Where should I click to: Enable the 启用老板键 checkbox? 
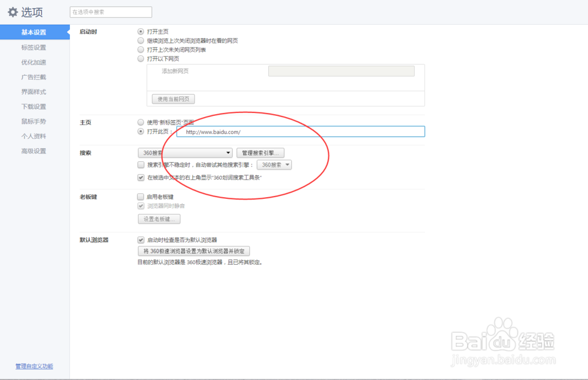click(x=140, y=196)
